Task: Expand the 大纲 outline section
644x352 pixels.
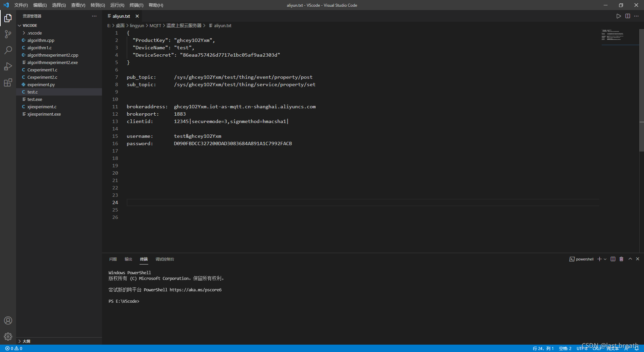Action: click(x=59, y=341)
